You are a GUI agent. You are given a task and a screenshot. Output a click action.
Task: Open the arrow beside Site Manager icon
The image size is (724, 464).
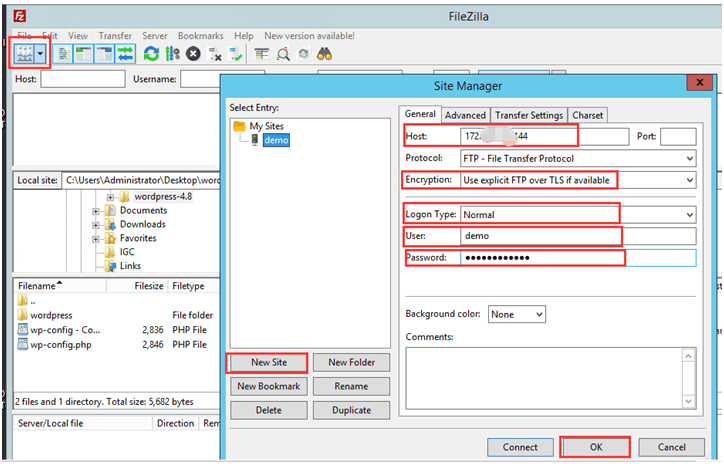tap(41, 54)
